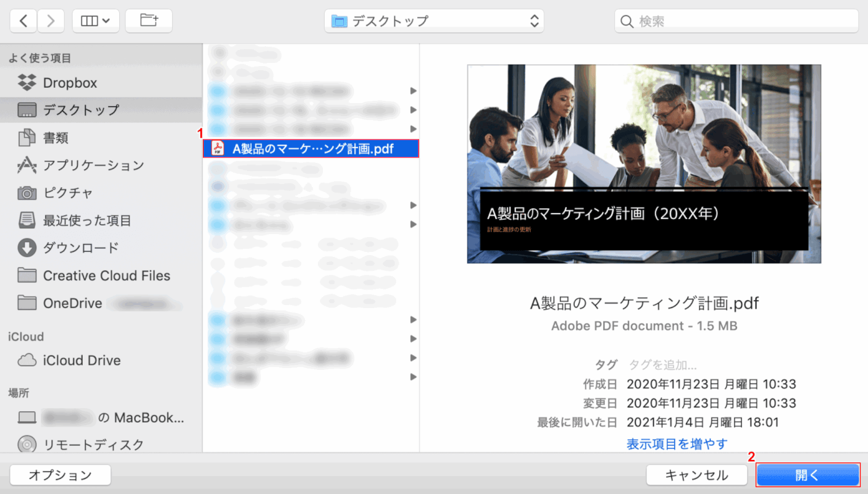The image size is (868, 494).
Task: Open the column view mode dropdown
Action: tap(96, 21)
